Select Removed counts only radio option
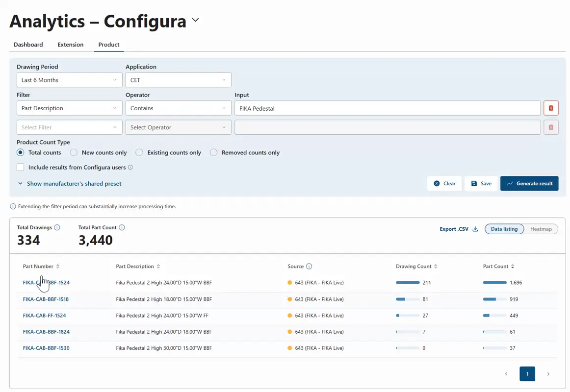The width and height of the screenshot is (570, 392). pos(214,152)
